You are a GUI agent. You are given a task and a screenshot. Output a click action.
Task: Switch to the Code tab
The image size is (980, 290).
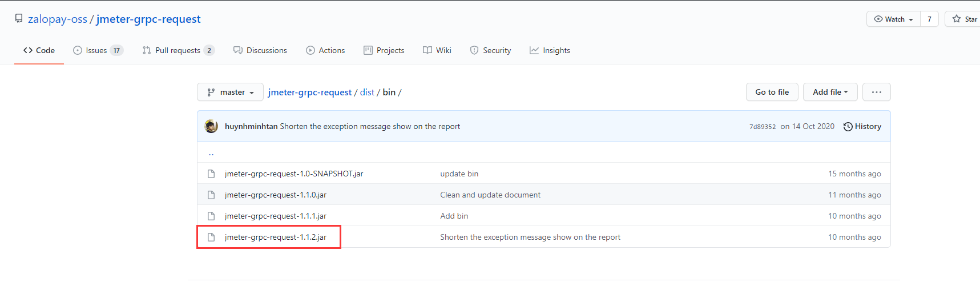(39, 50)
